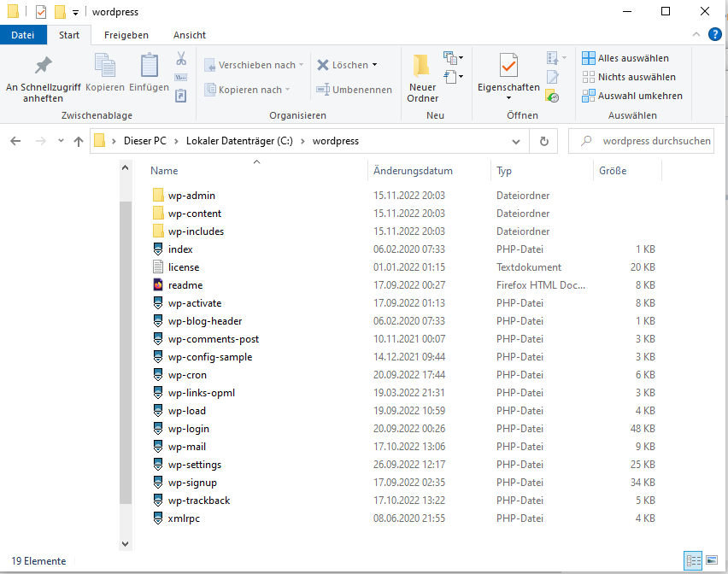Pin folder to Quick Access (An Schnellzugriff anheften)
This screenshot has width=728, height=574.
coord(44,79)
